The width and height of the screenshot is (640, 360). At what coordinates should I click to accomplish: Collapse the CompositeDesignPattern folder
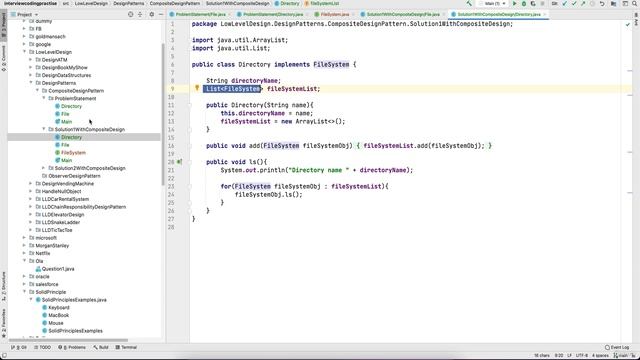38,91
